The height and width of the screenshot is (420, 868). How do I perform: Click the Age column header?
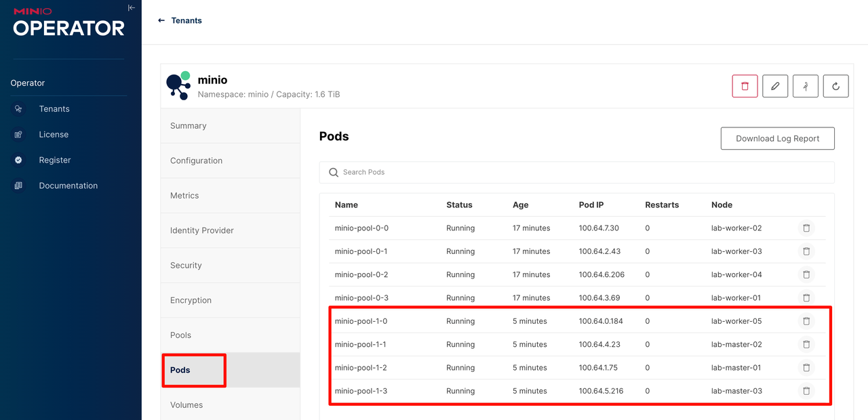521,205
